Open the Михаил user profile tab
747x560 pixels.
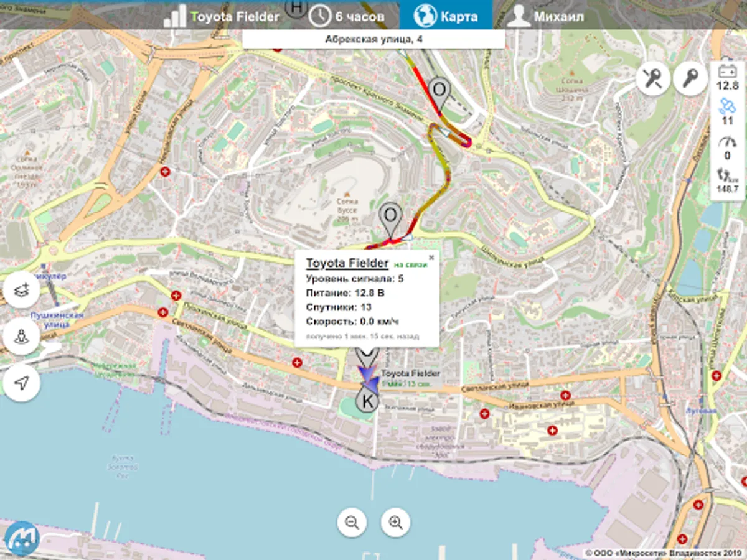[545, 16]
